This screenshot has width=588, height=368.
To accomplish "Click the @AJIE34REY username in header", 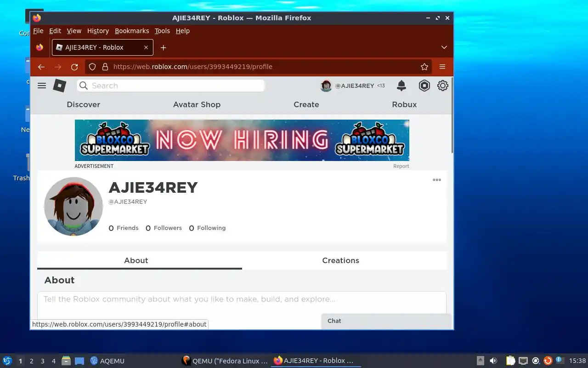I will point(354,86).
